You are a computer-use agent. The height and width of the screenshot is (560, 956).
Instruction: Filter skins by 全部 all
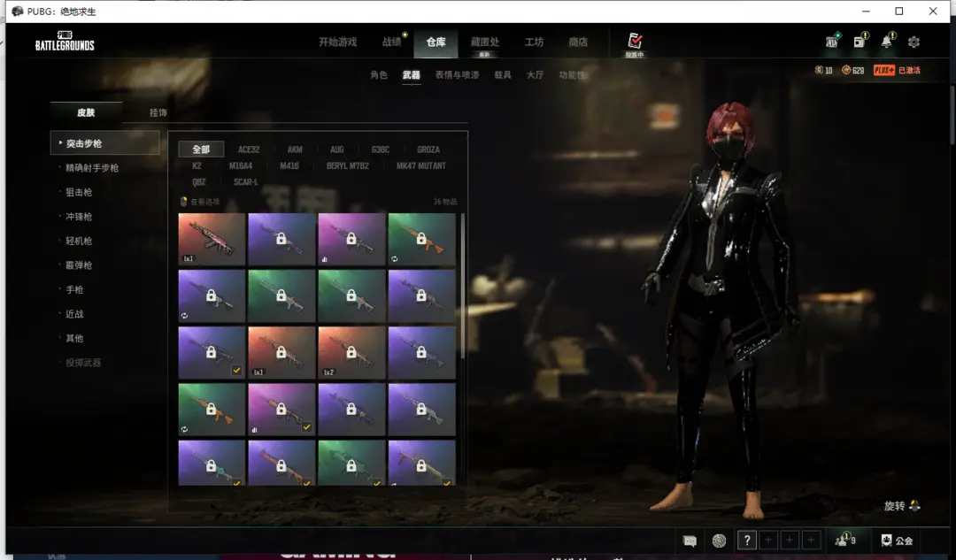[201, 150]
